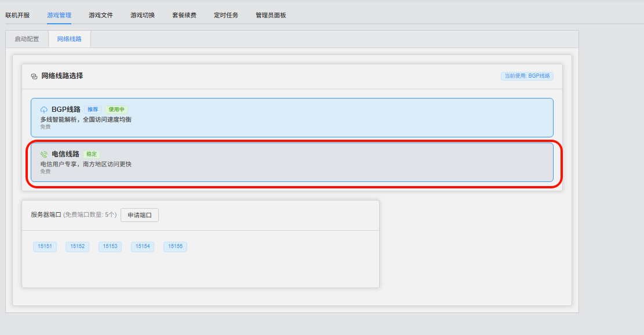Click the port tag 15153
This screenshot has width=644, height=335.
110,247
